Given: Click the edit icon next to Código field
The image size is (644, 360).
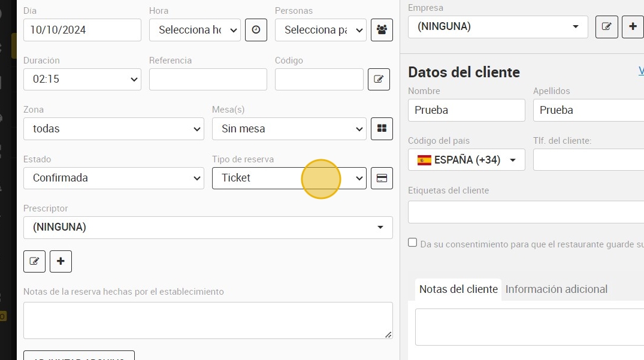Looking at the screenshot, I should coord(379,79).
